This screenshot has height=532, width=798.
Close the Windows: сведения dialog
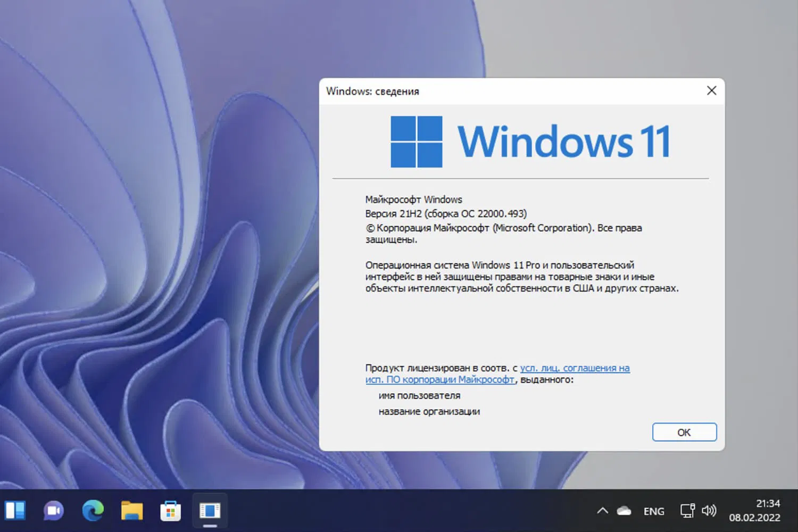pos(711,90)
